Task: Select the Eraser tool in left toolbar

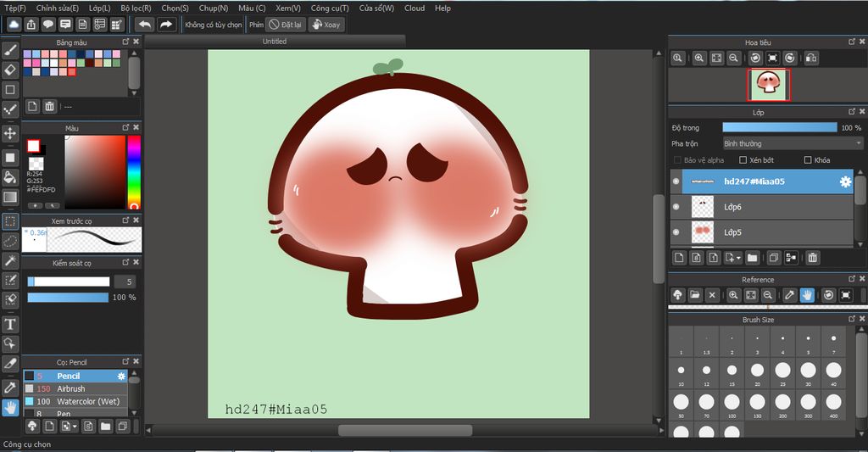Action: pyautogui.click(x=10, y=70)
